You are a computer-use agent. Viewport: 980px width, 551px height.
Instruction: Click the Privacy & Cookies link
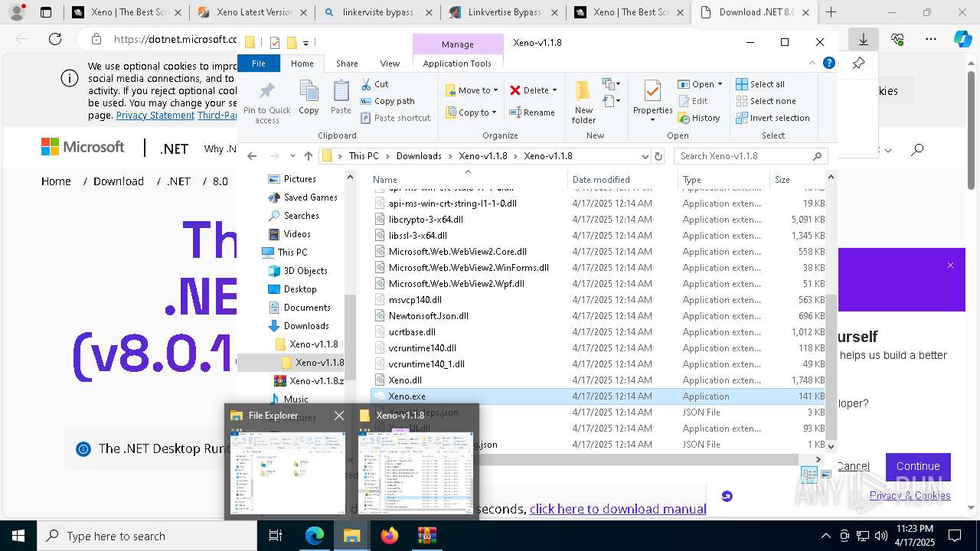point(910,496)
